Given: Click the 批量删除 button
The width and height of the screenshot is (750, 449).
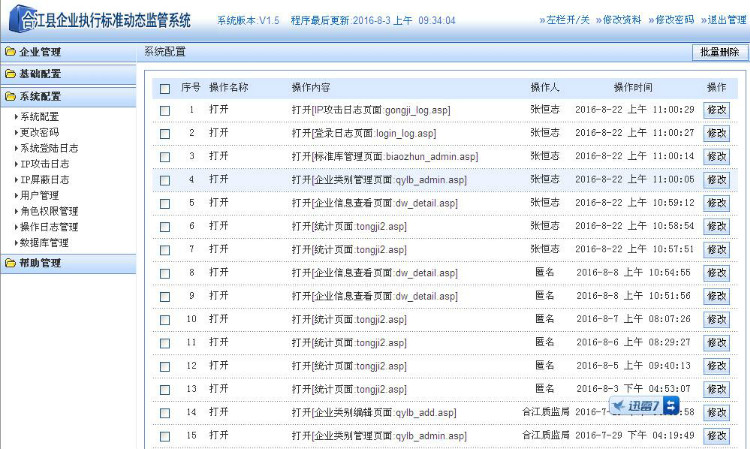Looking at the screenshot, I should [x=720, y=52].
